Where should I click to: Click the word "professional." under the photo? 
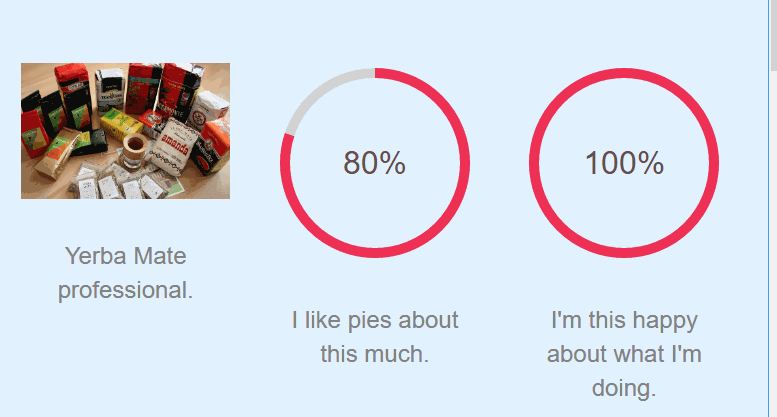click(125, 290)
